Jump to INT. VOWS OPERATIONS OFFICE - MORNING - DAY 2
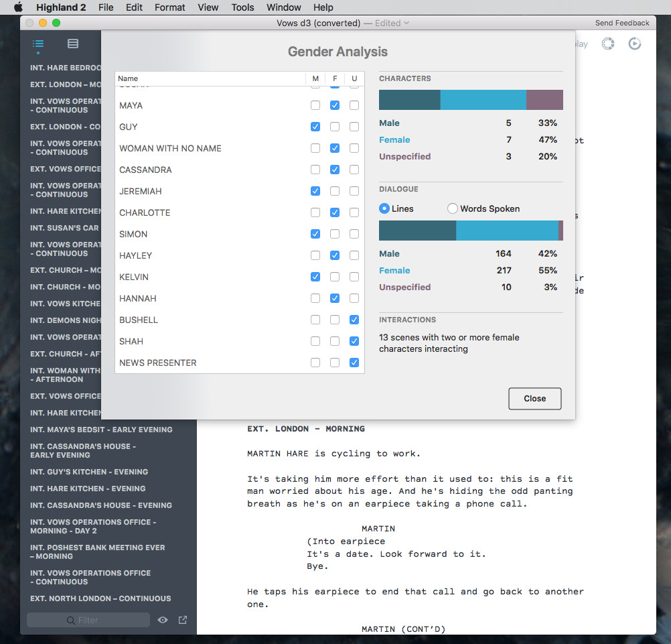 (x=93, y=526)
